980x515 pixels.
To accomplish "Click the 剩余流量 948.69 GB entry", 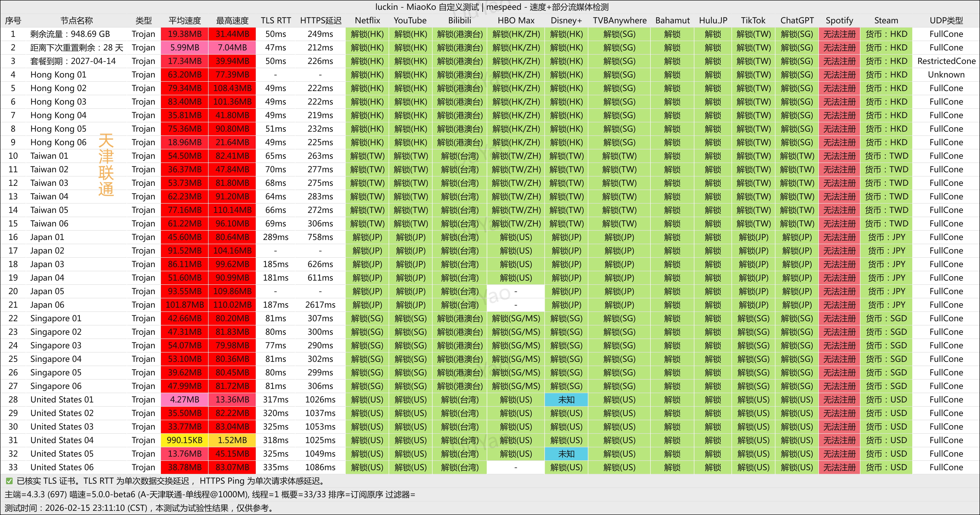I will (x=70, y=34).
